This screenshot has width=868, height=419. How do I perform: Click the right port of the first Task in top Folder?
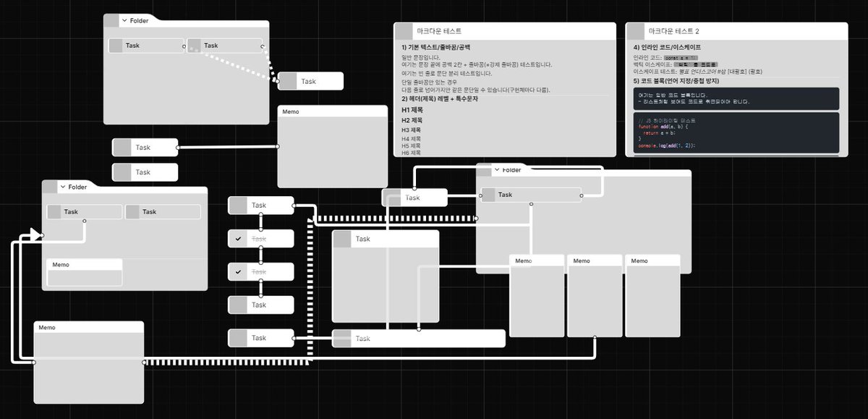[184, 46]
